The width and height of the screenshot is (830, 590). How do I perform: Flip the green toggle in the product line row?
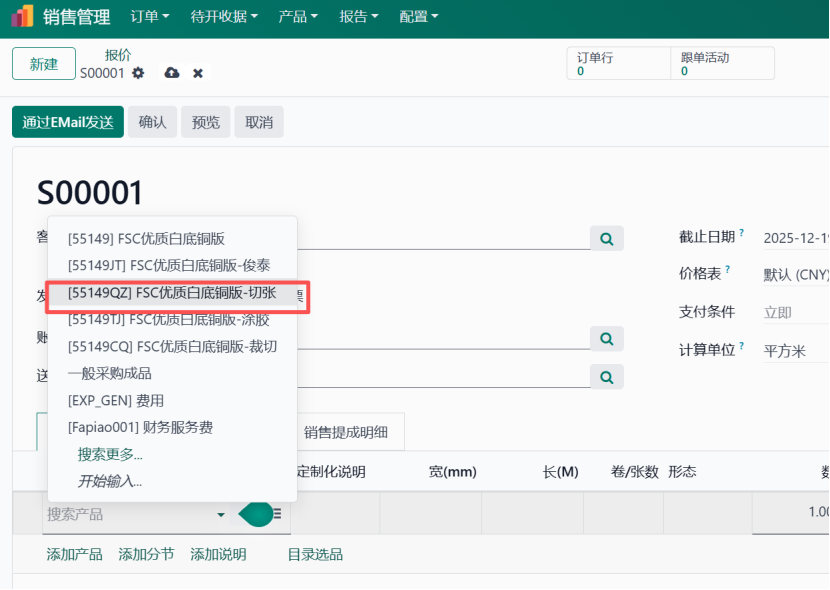click(258, 513)
